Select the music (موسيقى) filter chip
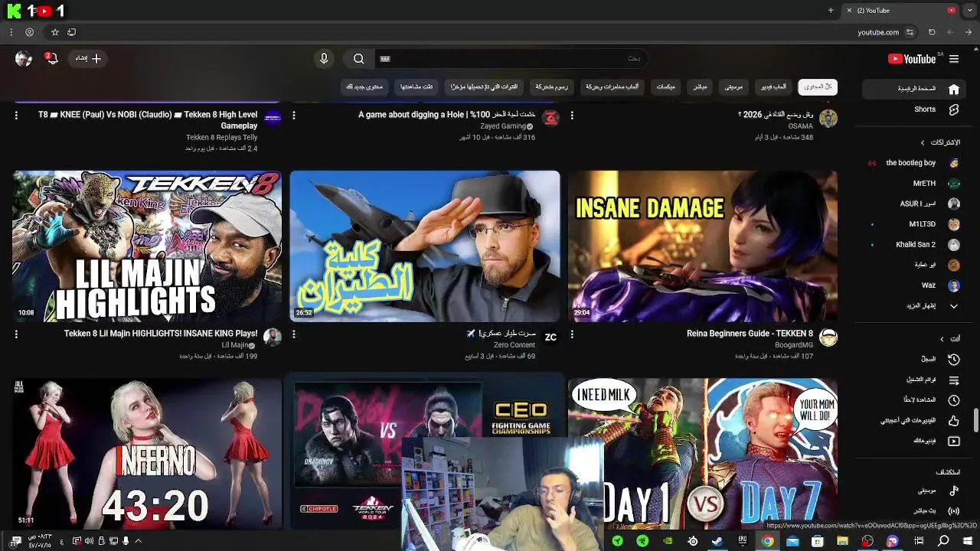 coord(733,86)
